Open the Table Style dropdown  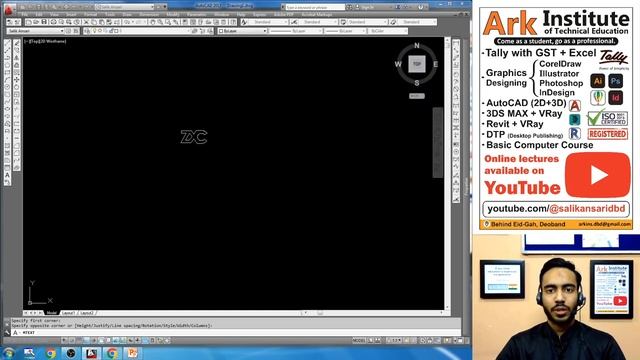click(x=367, y=22)
